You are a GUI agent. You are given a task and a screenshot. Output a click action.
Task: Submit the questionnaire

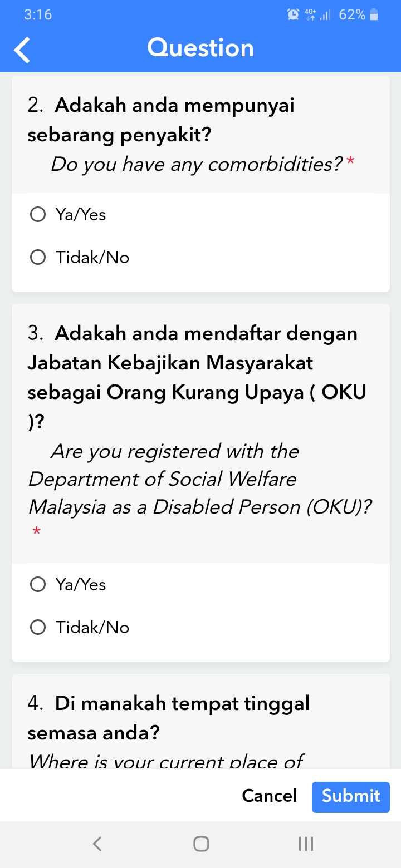(x=351, y=796)
